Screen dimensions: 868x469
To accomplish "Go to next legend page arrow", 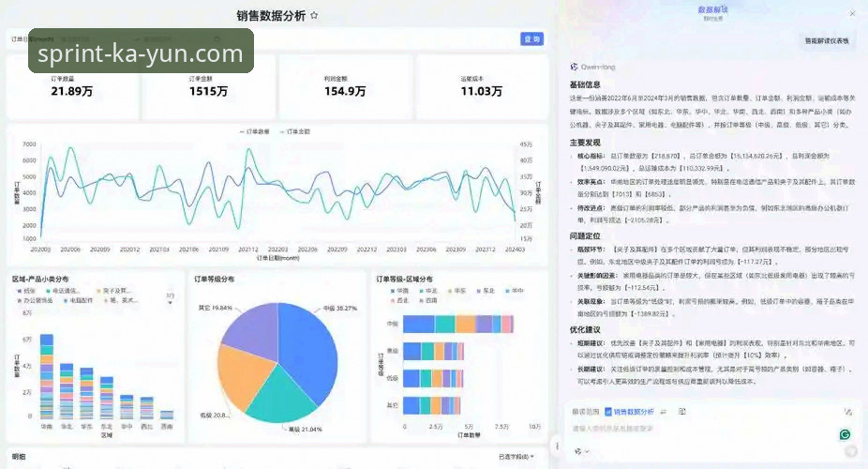I will point(170,303).
